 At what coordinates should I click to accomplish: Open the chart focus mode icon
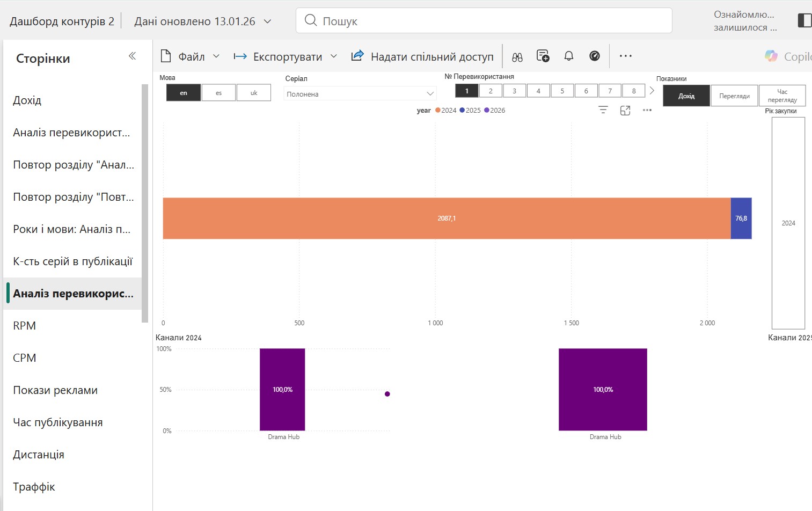click(625, 110)
